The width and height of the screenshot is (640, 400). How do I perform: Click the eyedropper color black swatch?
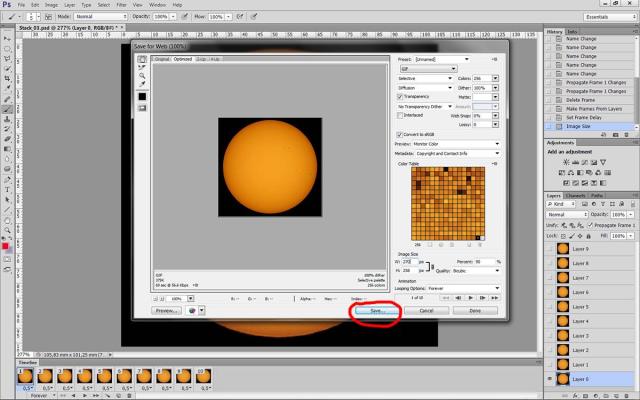(x=143, y=96)
